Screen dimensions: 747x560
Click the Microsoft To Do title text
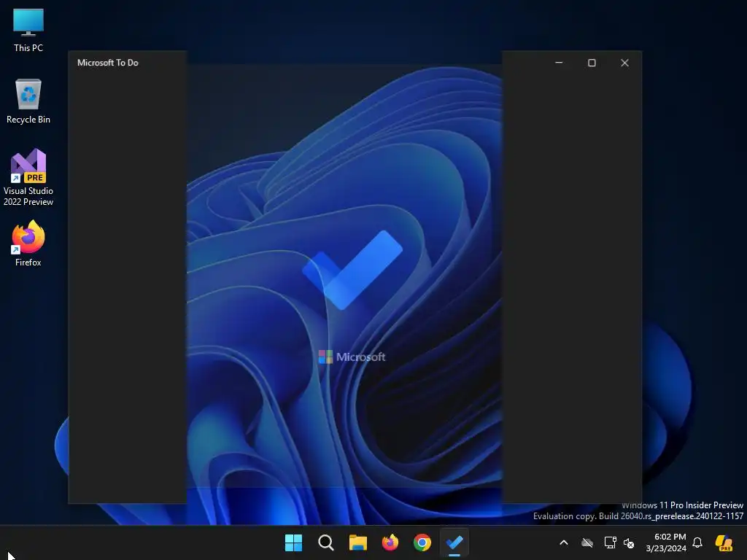coord(108,63)
